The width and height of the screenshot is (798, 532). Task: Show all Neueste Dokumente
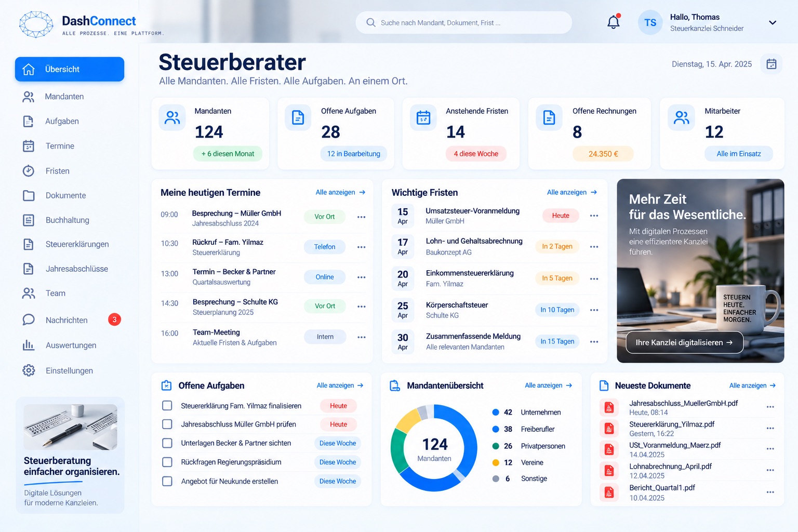(x=752, y=385)
